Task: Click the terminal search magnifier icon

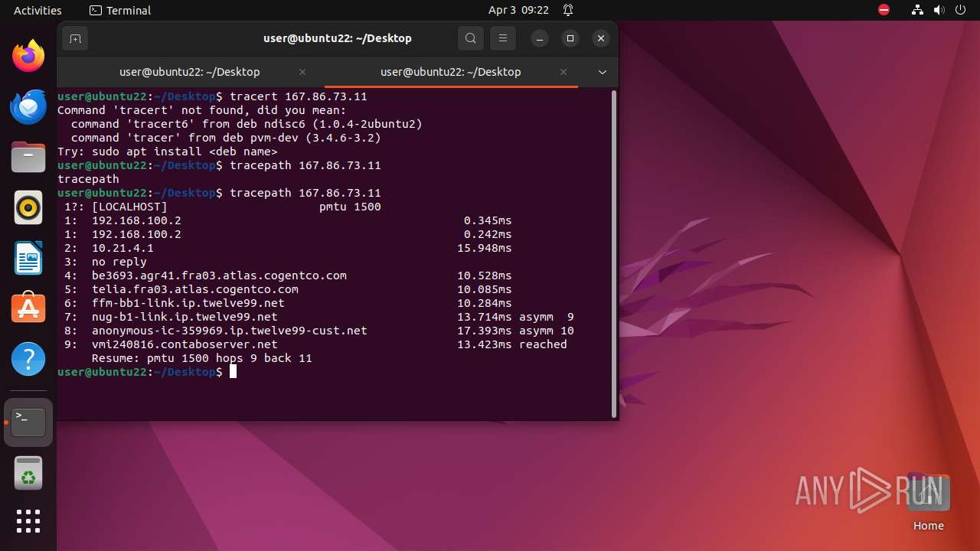Action: [471, 38]
